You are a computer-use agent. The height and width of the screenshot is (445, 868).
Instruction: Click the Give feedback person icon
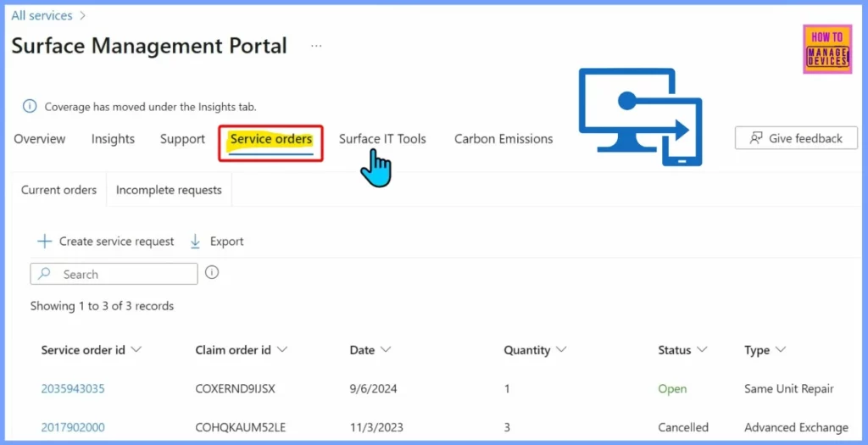point(755,138)
